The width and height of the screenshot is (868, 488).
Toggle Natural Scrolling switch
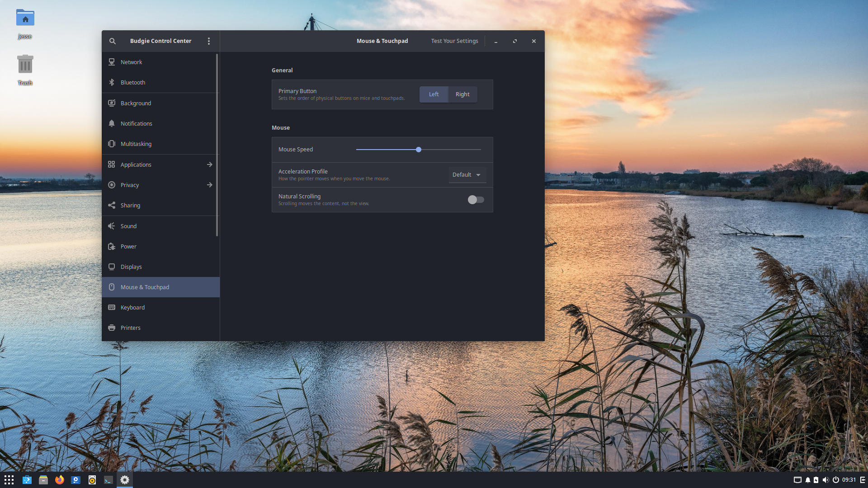pyautogui.click(x=476, y=200)
